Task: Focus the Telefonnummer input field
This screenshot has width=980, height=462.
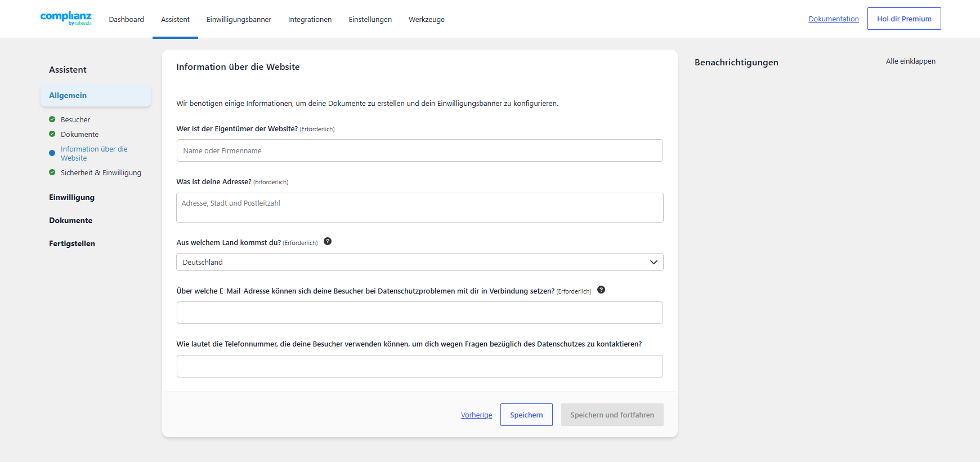Action: [420, 366]
